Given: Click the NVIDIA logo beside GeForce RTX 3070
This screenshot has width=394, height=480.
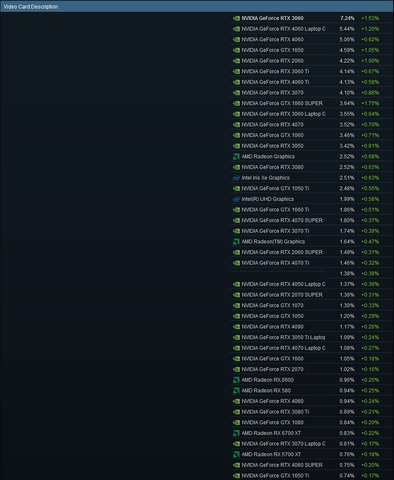Looking at the screenshot, I should click(x=236, y=93).
